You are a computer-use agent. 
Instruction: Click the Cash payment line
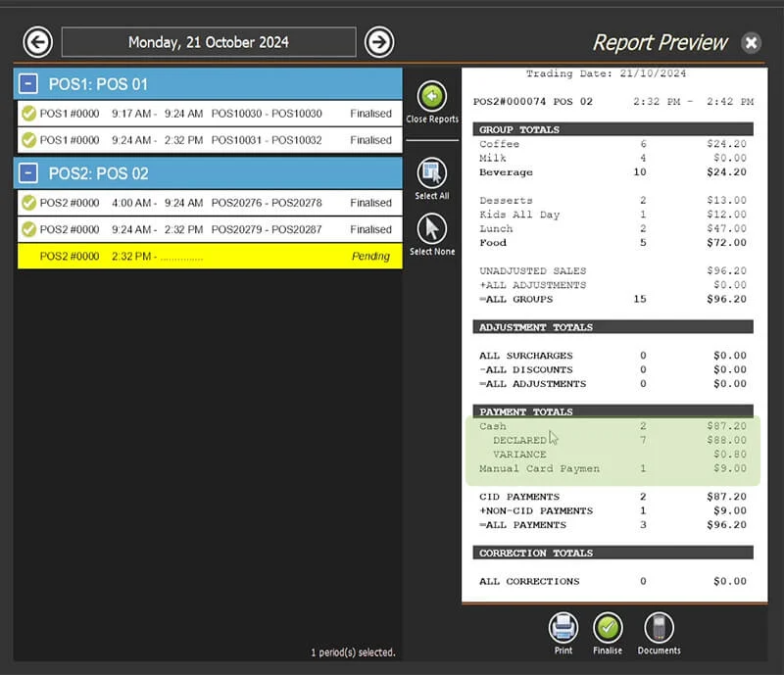(x=613, y=426)
